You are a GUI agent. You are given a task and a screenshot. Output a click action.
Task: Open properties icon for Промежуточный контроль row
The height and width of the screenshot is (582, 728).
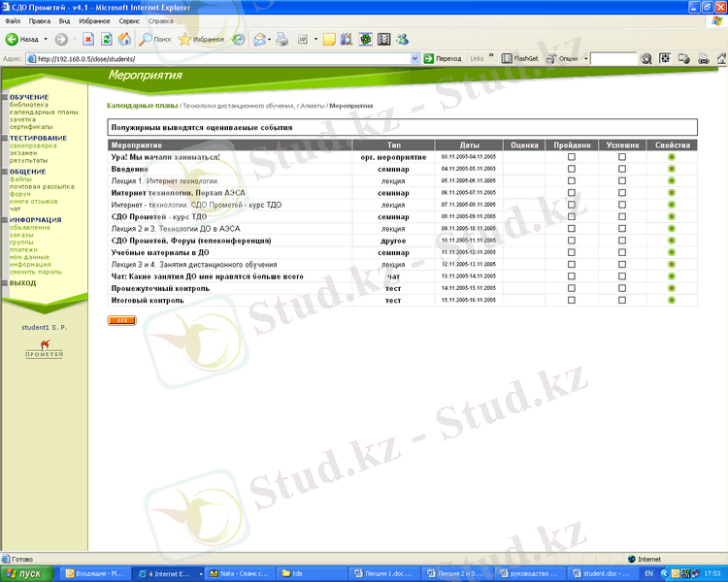(x=672, y=288)
